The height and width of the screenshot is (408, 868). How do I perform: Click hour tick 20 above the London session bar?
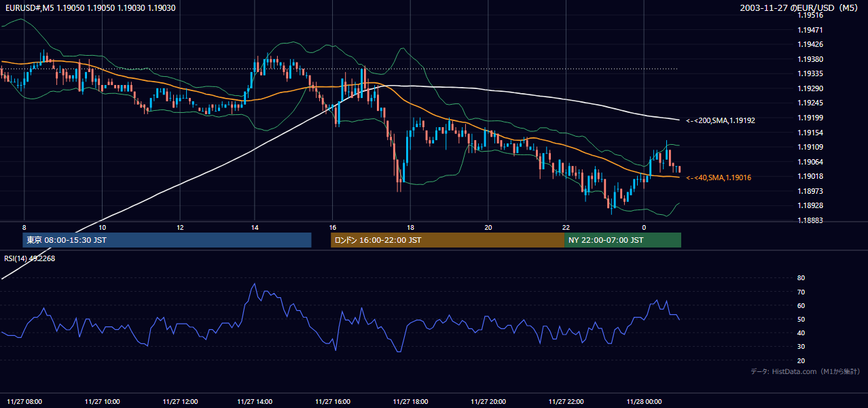tap(488, 227)
